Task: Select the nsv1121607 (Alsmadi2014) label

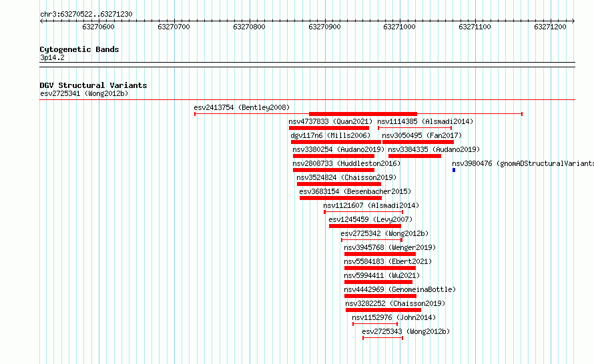Action: click(371, 205)
